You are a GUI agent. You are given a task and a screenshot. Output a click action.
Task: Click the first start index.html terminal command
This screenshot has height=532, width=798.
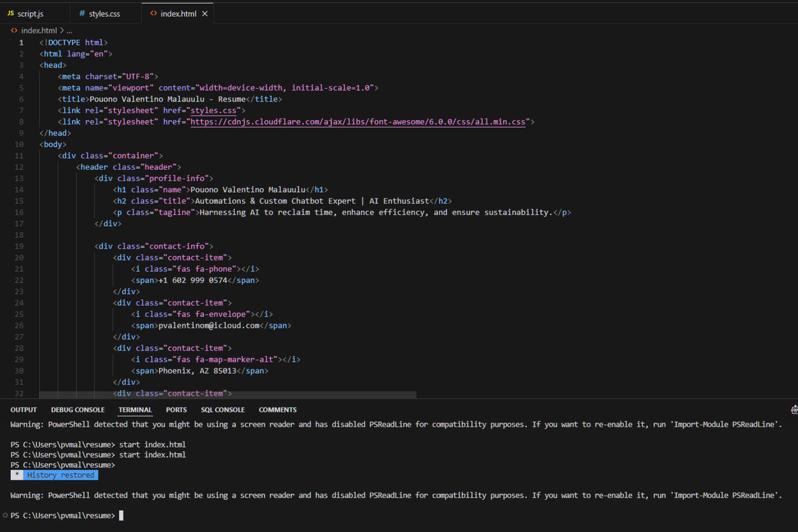point(152,444)
